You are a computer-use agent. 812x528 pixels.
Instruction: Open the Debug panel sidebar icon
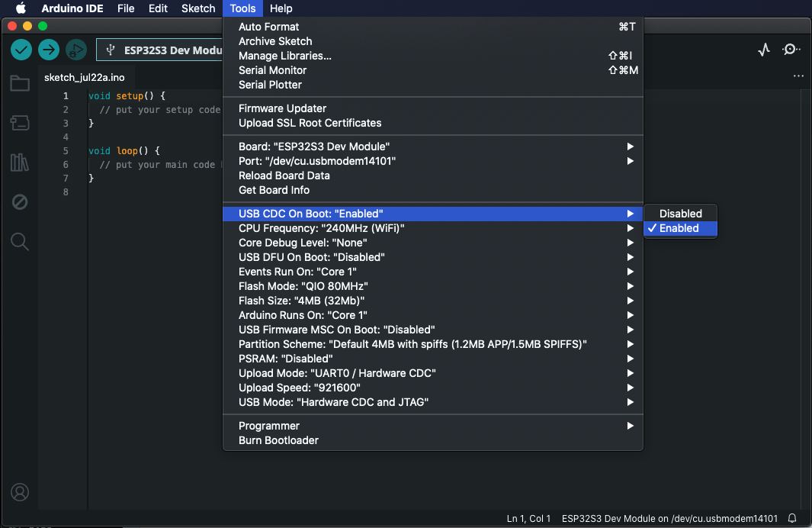(x=20, y=201)
